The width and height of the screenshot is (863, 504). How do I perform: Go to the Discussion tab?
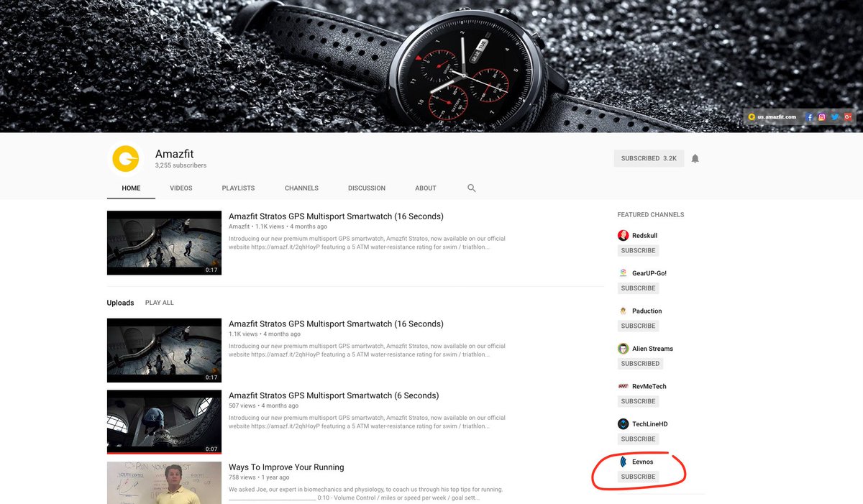click(367, 188)
